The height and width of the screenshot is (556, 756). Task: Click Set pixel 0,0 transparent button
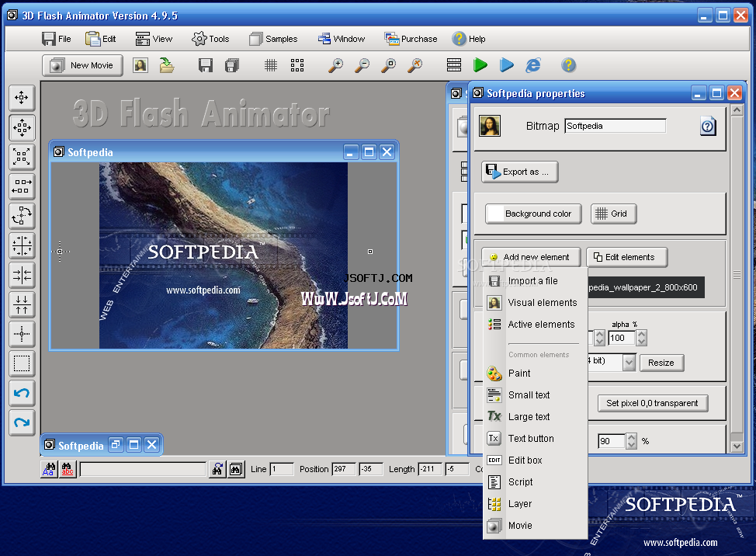point(653,403)
